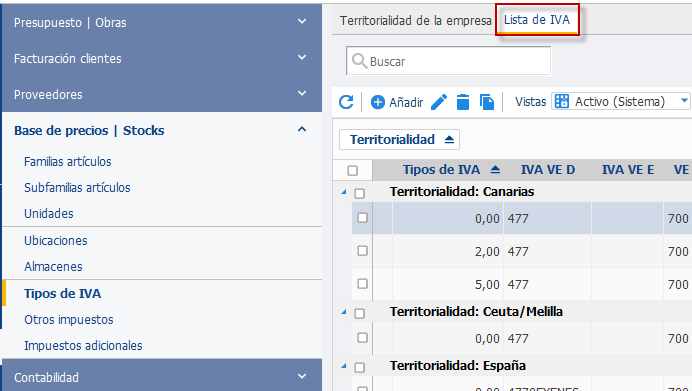692x391 pixels.
Task: Click the magnifier icon in Buscar
Action: click(x=359, y=61)
